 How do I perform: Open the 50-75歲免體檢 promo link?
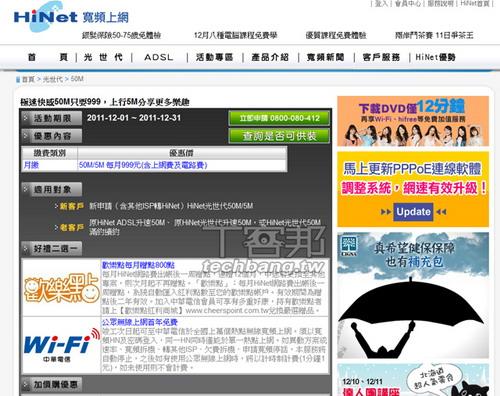coord(121,35)
